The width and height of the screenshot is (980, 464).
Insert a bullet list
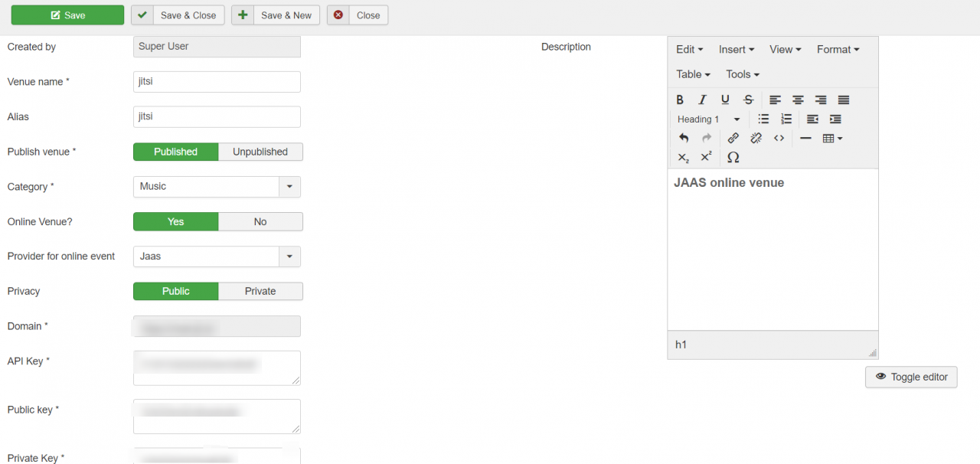pos(763,119)
